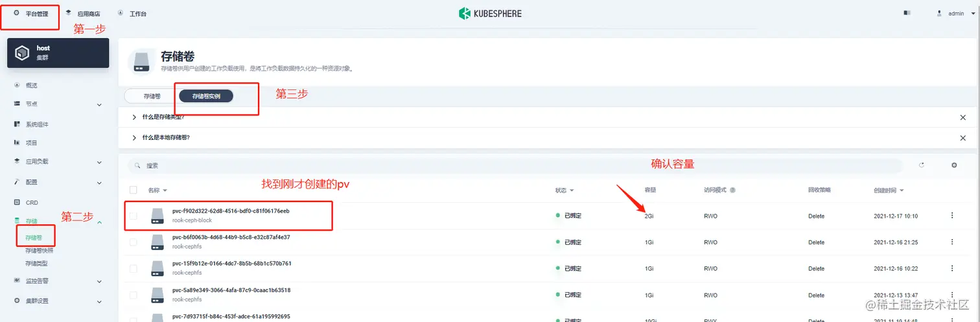980x322 pixels.
Task: Switch to 存储卷 tab
Action: [152, 96]
